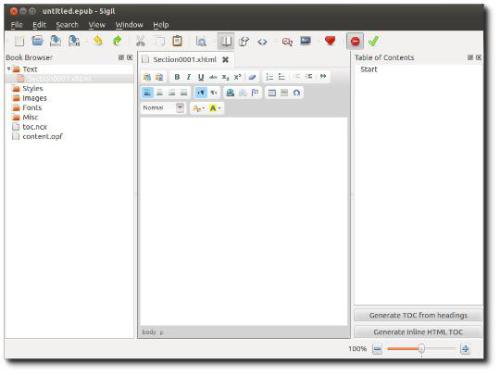This screenshot has height=375, width=500.
Task: Click the Start entry in Table of Contents
Action: (369, 69)
